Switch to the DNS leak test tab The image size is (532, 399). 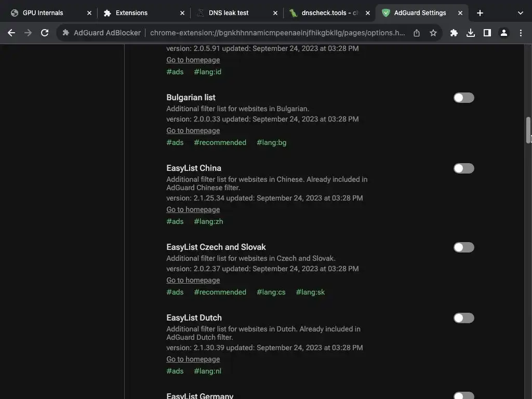(x=236, y=13)
